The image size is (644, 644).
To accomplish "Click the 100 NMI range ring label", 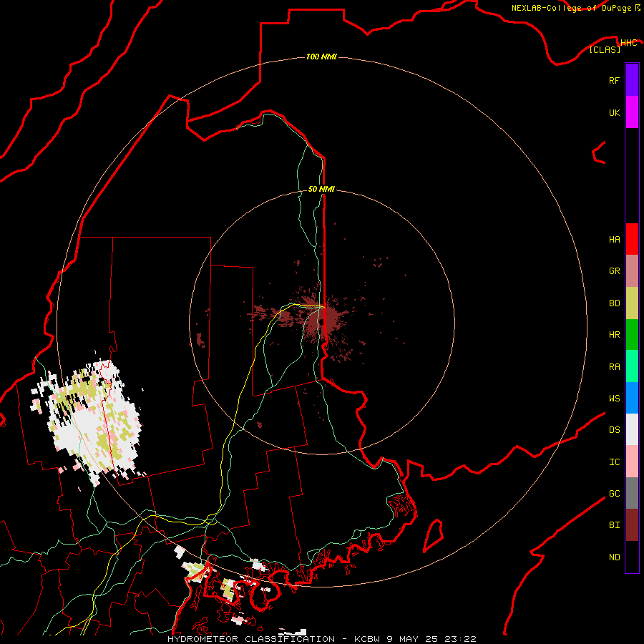I will pyautogui.click(x=321, y=57).
